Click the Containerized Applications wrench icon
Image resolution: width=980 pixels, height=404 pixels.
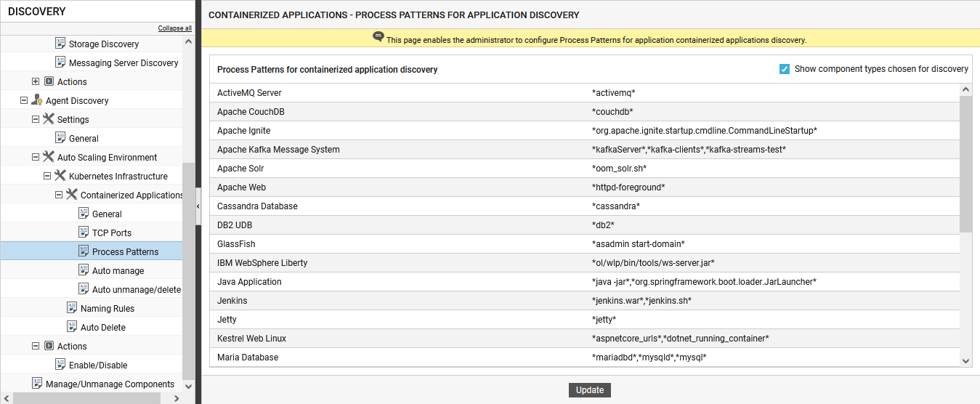click(x=72, y=195)
